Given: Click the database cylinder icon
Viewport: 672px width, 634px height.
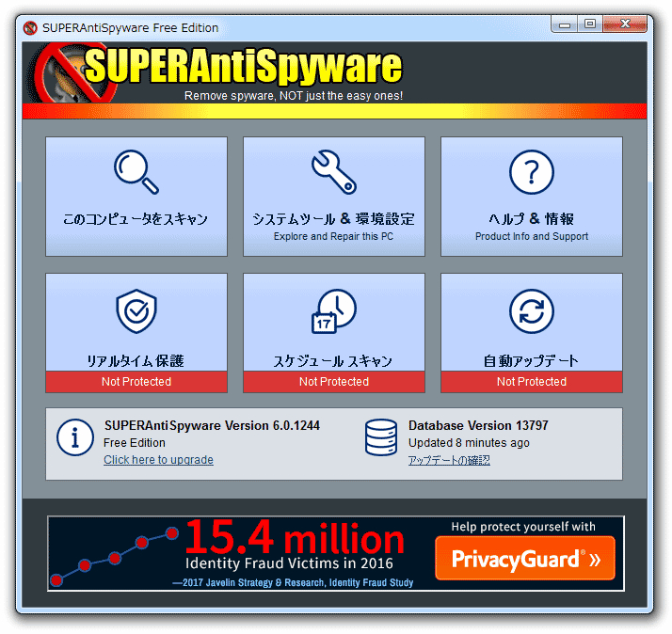Looking at the screenshot, I should click(x=381, y=437).
